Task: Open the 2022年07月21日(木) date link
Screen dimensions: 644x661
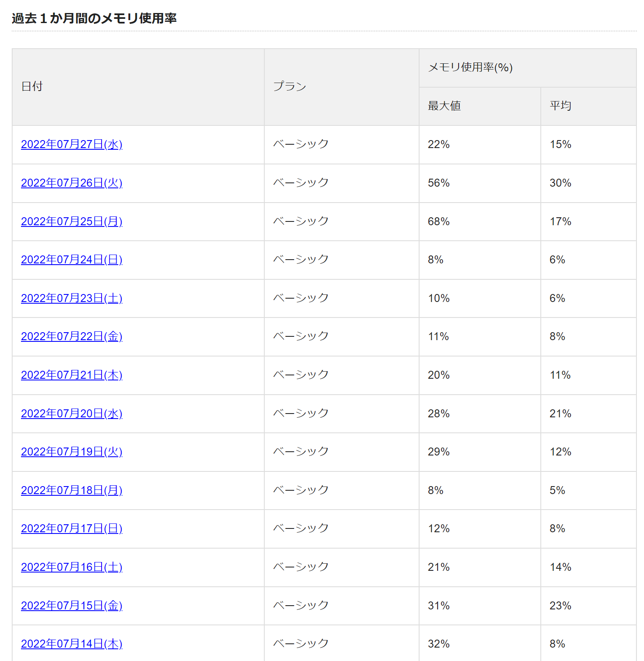Action: pyautogui.click(x=72, y=375)
